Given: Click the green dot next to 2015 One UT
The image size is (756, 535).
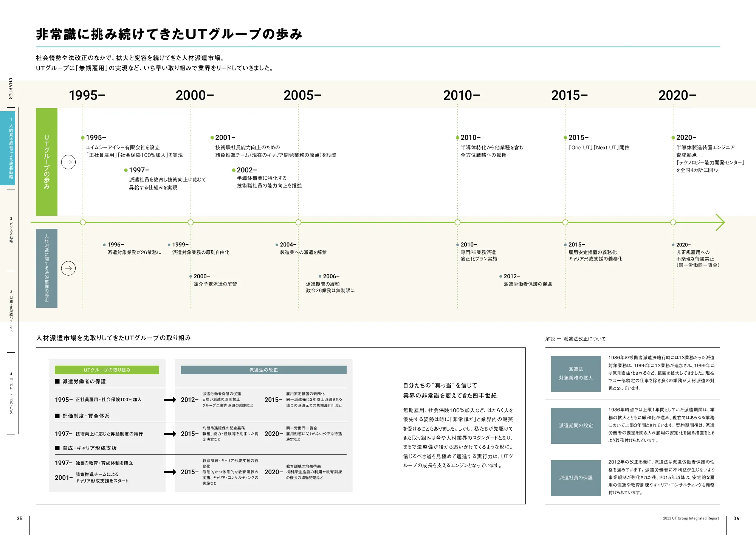Looking at the screenshot, I should click(x=565, y=138).
